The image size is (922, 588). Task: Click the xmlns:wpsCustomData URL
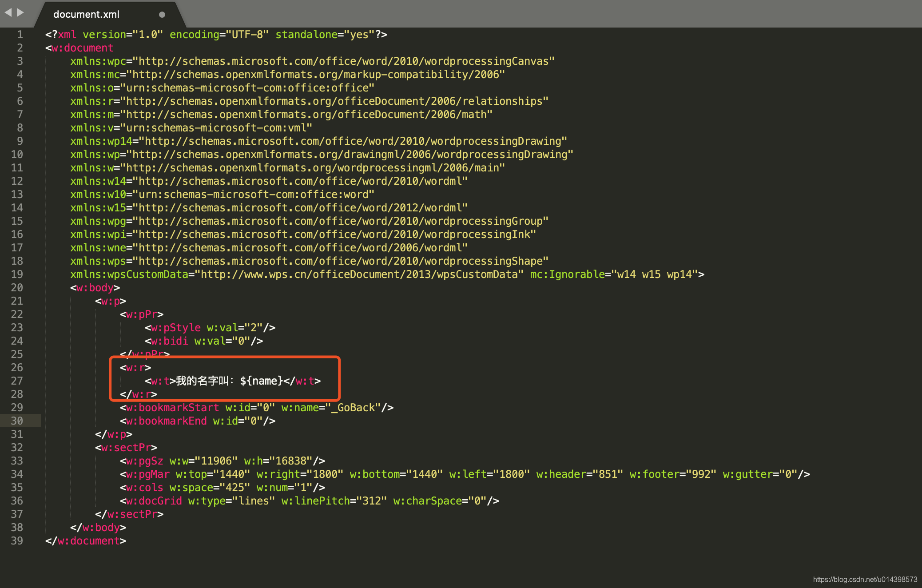(359, 274)
